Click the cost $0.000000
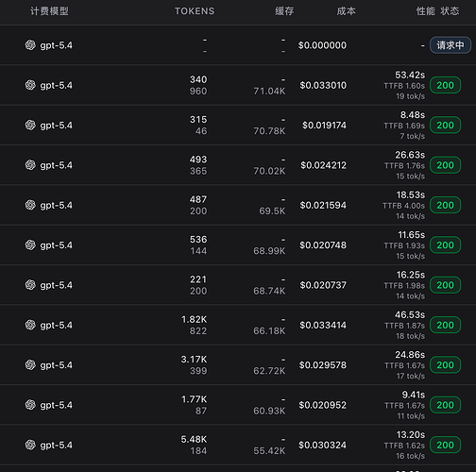Screen dimensions: 476x472 (322, 45)
